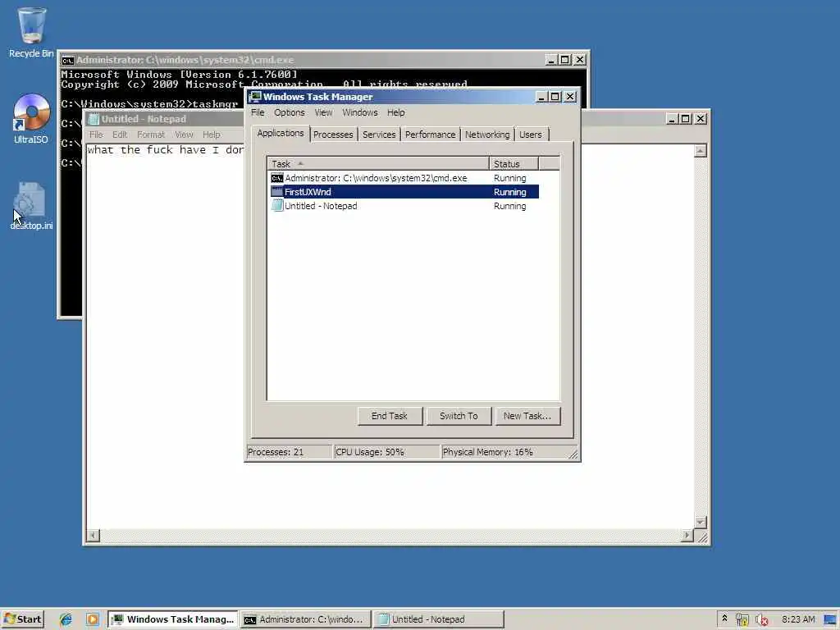Screen dimensions: 840x630
Task: Click the cmd.exe icon in task list
Action: (x=277, y=178)
